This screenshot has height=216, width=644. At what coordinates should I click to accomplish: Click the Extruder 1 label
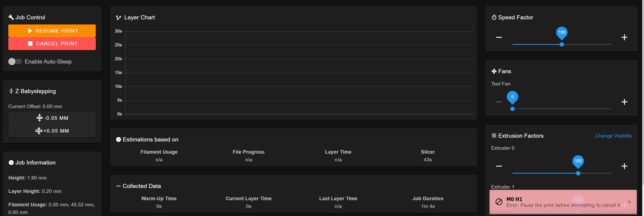[502, 187]
